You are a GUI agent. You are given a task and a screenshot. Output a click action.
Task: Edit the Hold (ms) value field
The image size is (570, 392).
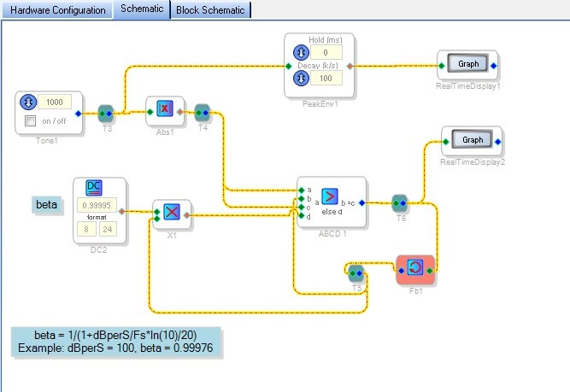click(x=326, y=52)
